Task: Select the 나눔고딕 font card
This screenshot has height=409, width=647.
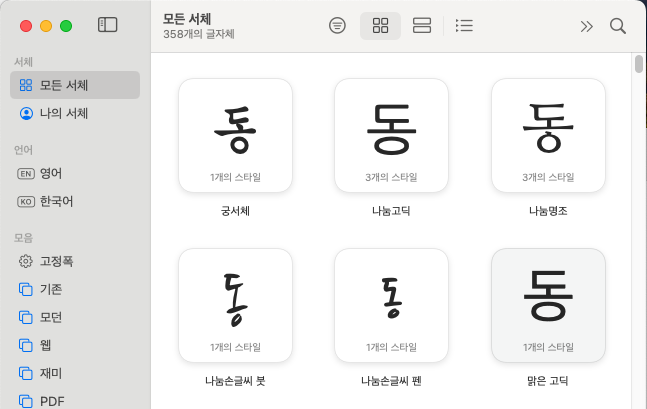Action: tap(391, 135)
